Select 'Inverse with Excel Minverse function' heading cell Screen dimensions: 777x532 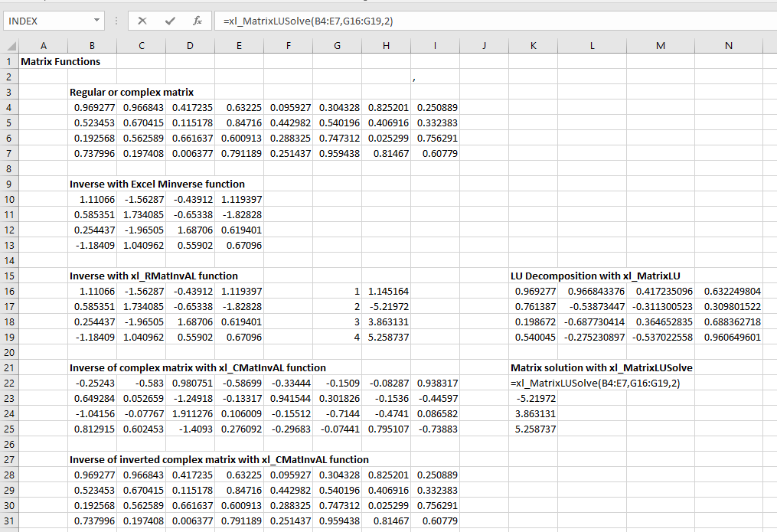(x=157, y=184)
